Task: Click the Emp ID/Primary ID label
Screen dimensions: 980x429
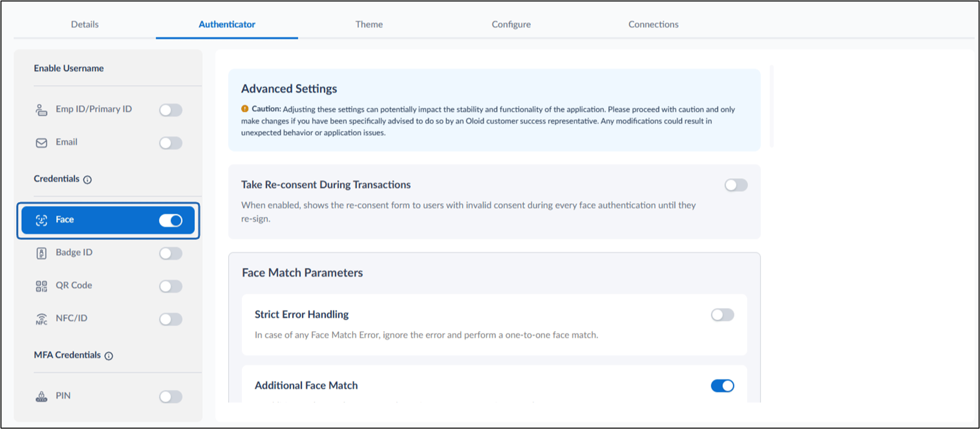Action: click(x=94, y=109)
